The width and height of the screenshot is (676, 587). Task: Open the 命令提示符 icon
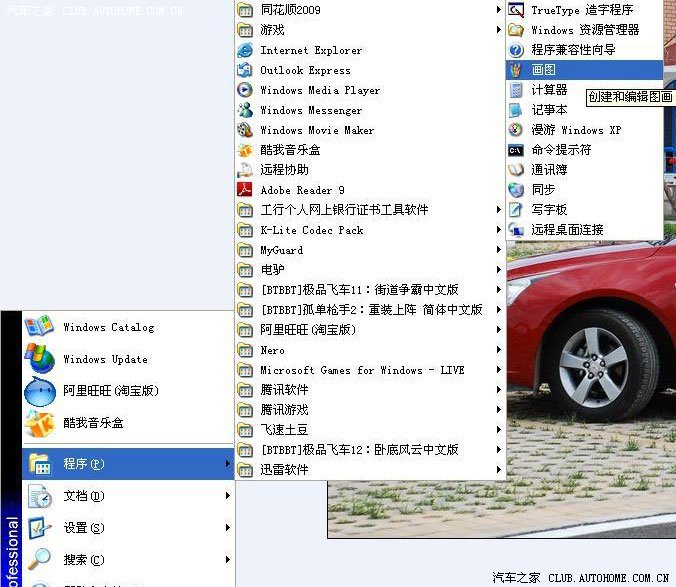click(516, 150)
